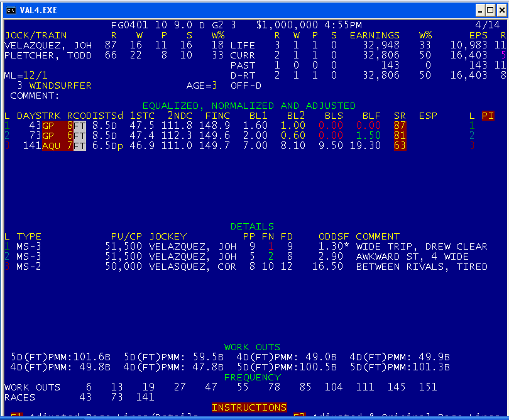Open the VAL4.EXE console system menu icon
This screenshot has width=509, height=420.
coord(11,11)
